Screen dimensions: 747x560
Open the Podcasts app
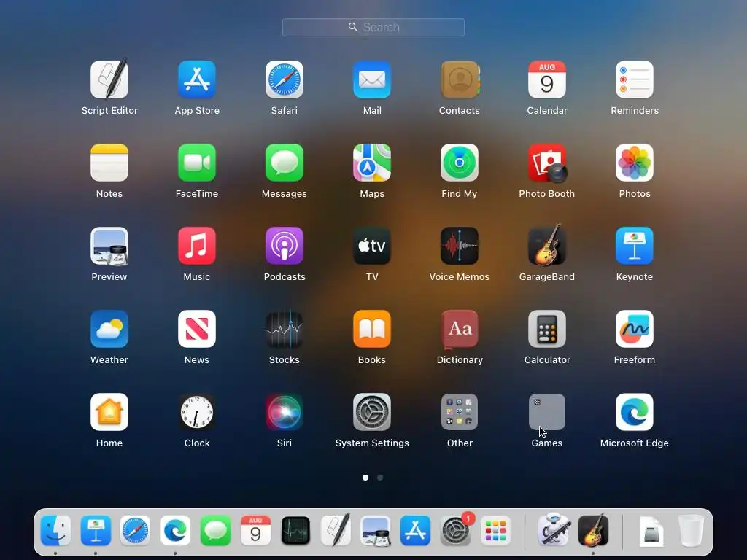[285, 246]
